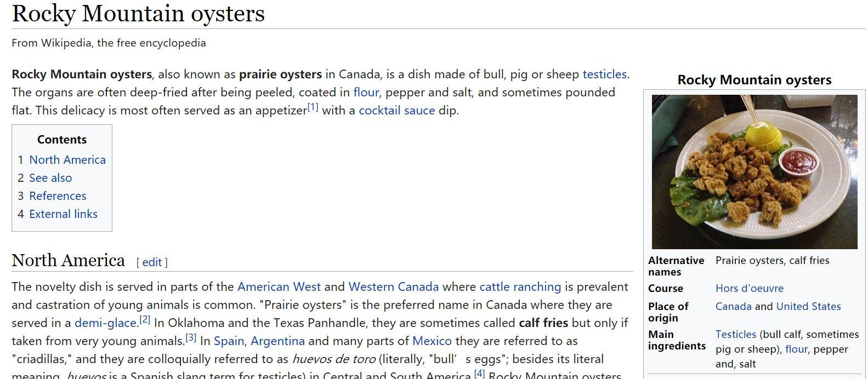The height and width of the screenshot is (379, 868).
Task: Open Canada link in infobox
Action: click(733, 306)
